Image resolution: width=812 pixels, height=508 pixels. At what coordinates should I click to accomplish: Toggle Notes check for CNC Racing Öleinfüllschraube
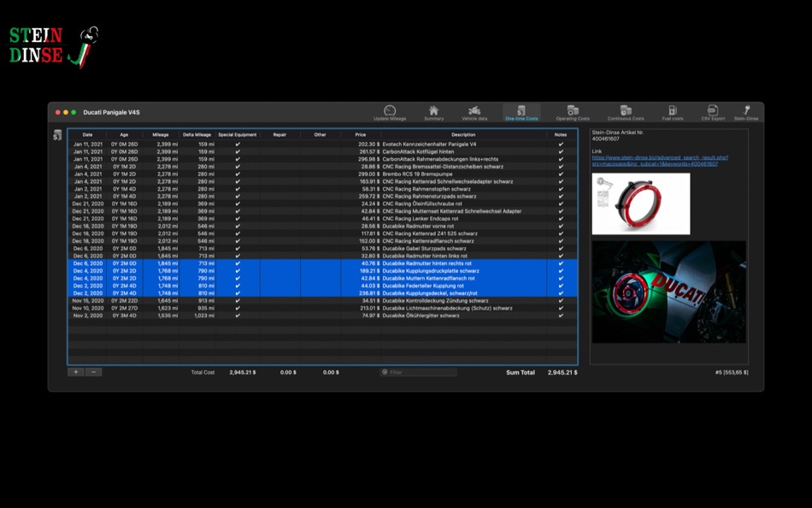(x=561, y=204)
